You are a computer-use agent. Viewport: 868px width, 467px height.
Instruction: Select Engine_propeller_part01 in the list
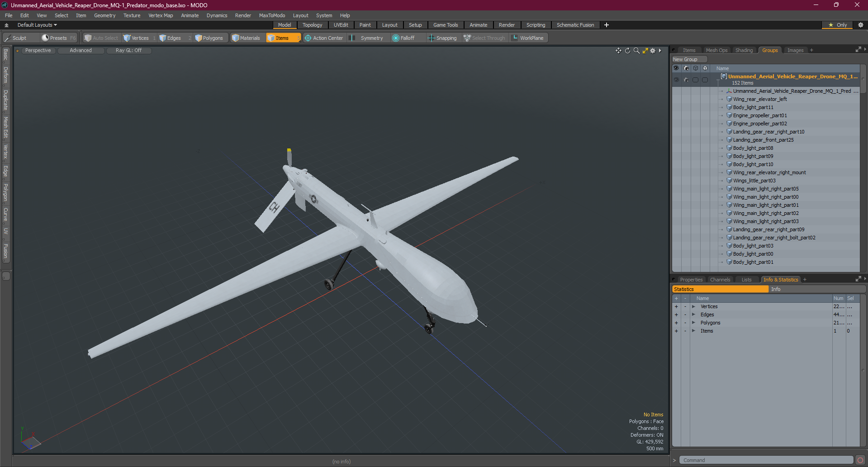tap(760, 115)
